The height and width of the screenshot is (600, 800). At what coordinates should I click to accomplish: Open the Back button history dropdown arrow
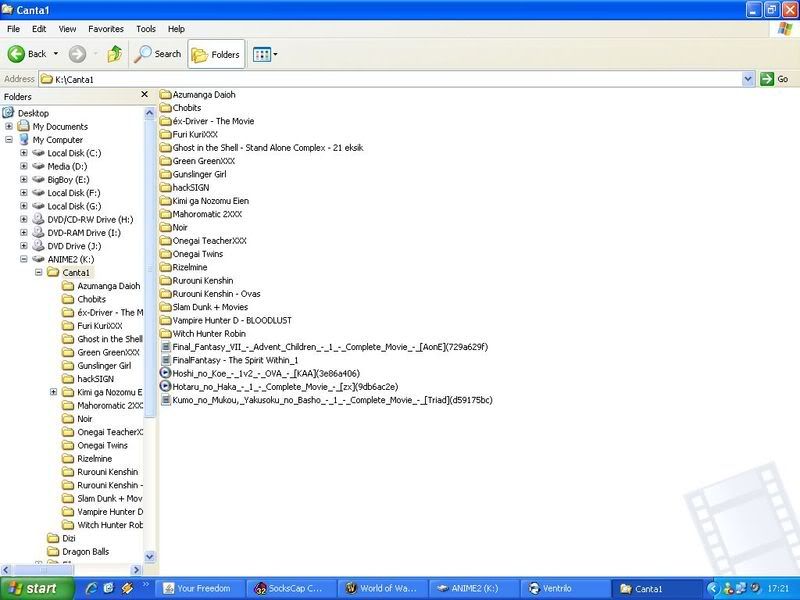tap(56, 54)
